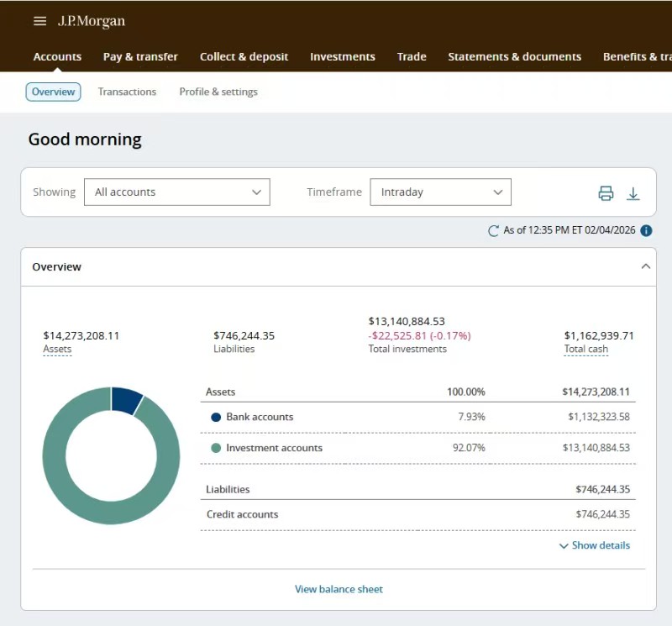Expand Show details under liabilities
Viewport: 672px width, 626px height.
(594, 545)
